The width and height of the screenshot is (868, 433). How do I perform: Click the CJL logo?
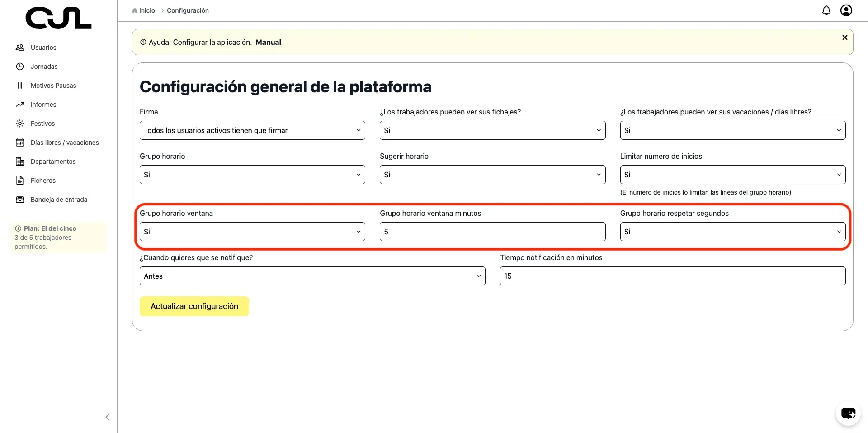point(58,18)
